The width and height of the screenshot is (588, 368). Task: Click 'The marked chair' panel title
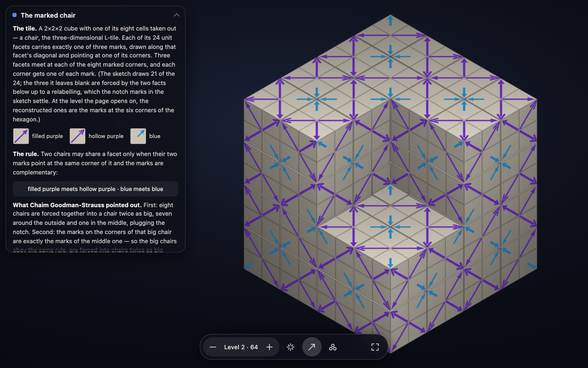tap(48, 15)
